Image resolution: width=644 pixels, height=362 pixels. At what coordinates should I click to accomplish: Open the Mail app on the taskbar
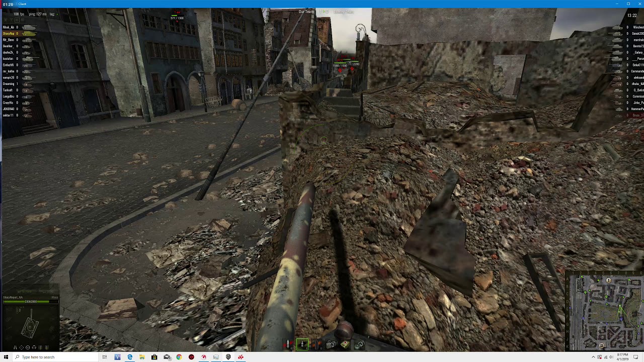coord(167,357)
